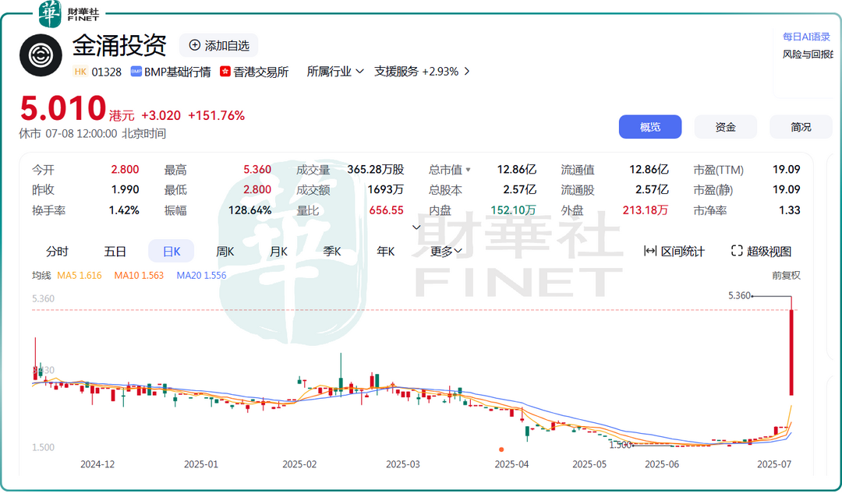The image size is (842, 504).
Task: Click the 成交额 value 1693万
Action: [x=386, y=189]
